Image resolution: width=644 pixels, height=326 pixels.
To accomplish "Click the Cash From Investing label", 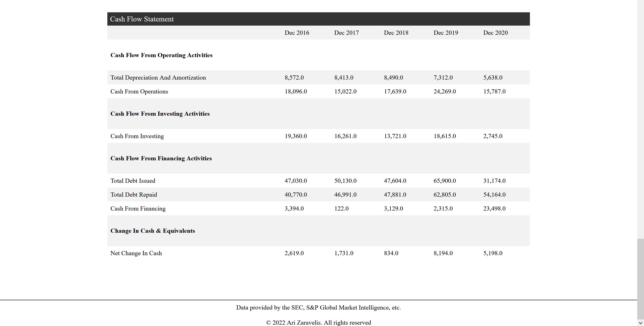I will pos(137,136).
